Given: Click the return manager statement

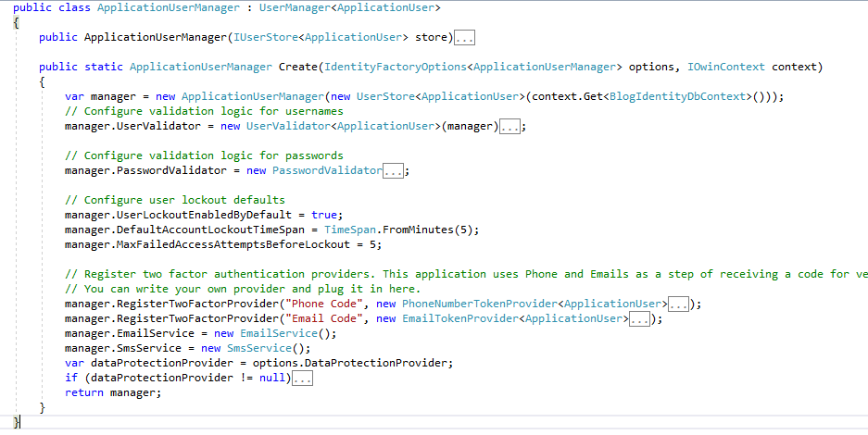Looking at the screenshot, I should (x=113, y=393).
